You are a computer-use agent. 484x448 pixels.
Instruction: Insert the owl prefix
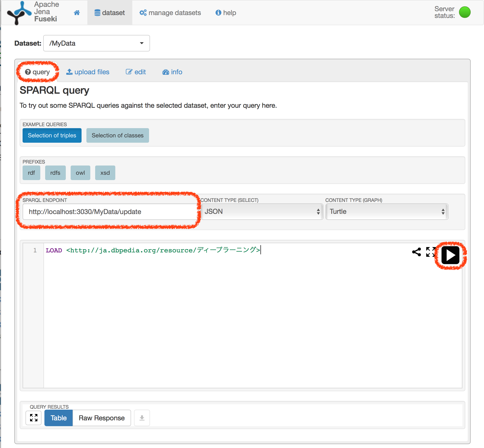coord(80,173)
